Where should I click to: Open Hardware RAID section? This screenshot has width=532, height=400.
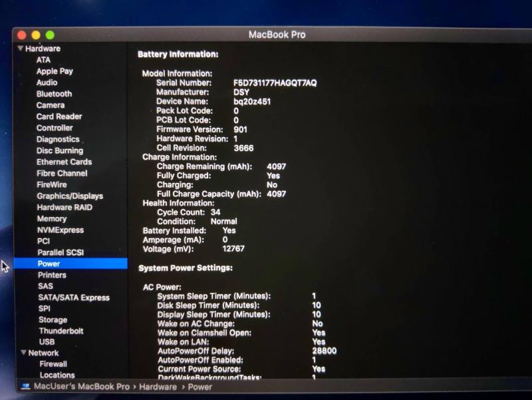65,207
